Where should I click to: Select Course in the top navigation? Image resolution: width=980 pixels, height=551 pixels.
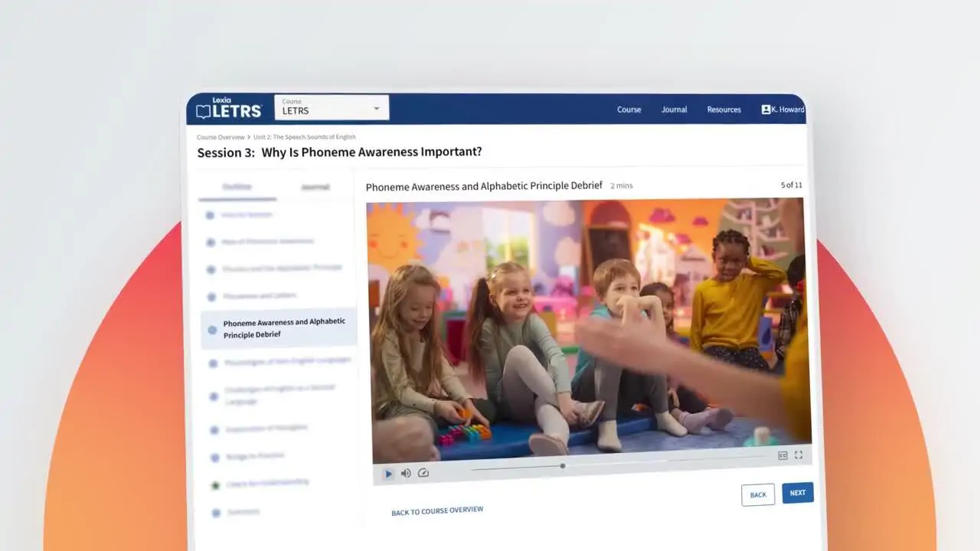coord(629,109)
